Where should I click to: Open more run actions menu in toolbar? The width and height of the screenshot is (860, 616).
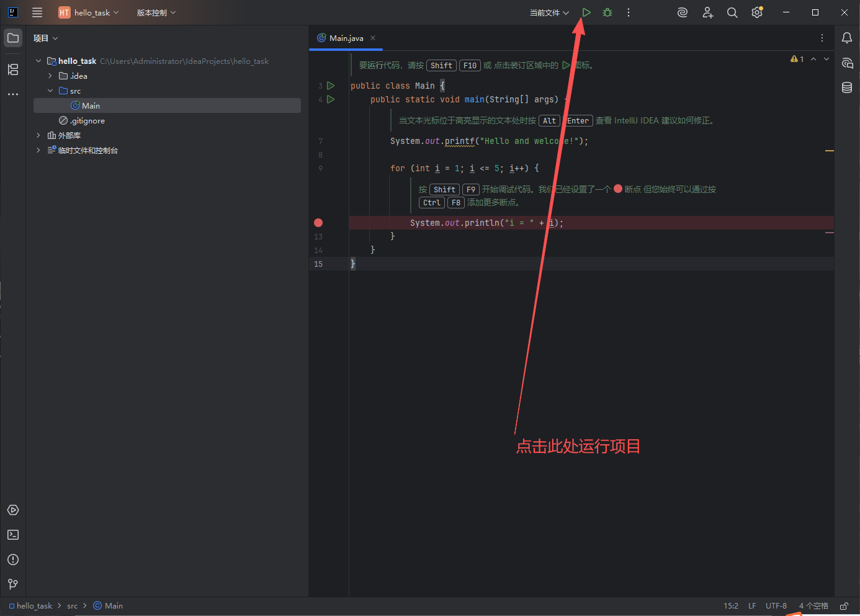pos(629,12)
